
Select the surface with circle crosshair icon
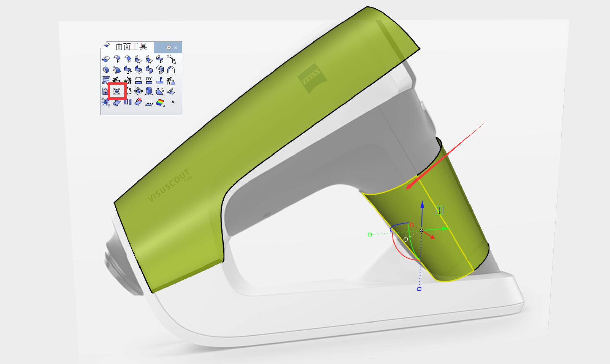[105, 91]
